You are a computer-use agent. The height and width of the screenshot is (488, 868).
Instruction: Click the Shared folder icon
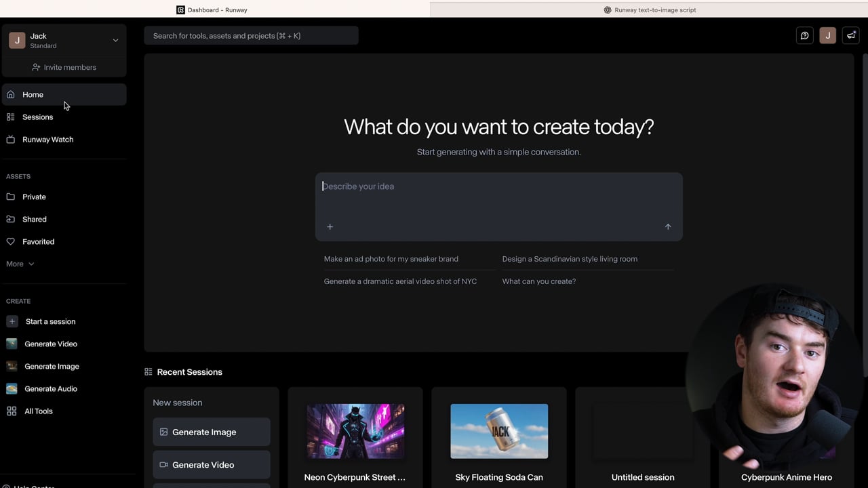coord(10,219)
